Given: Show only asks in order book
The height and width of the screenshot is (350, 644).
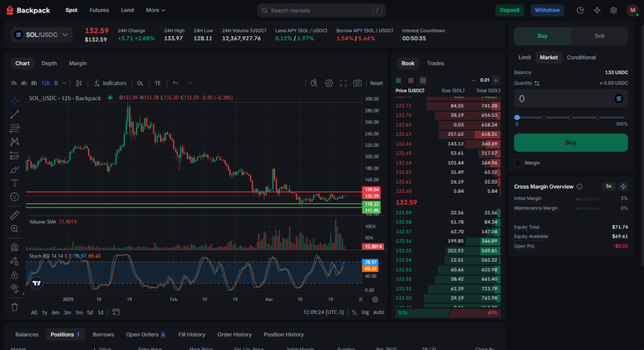Looking at the screenshot, I should point(410,81).
